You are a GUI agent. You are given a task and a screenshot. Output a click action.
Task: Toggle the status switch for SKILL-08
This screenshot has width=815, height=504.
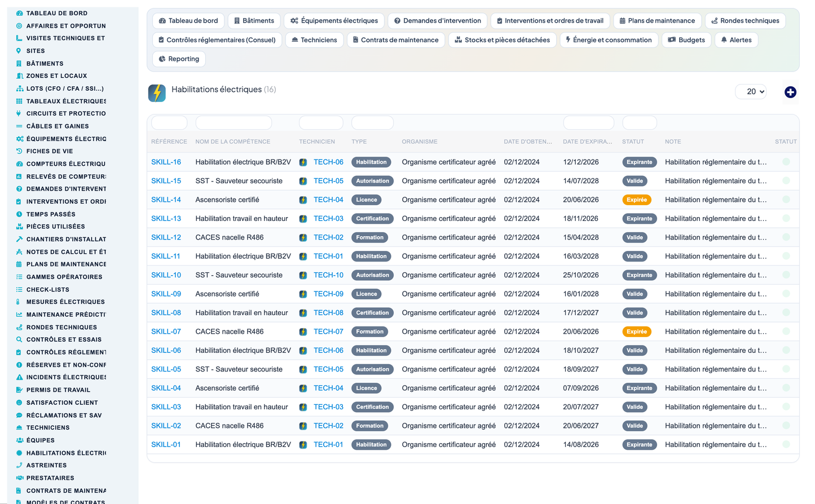(x=786, y=313)
